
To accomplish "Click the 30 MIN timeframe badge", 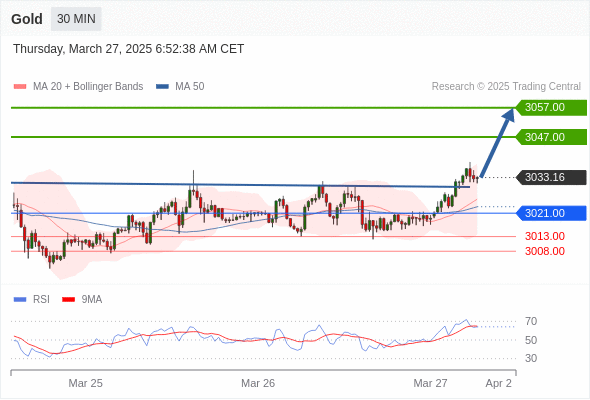I will [x=76, y=18].
